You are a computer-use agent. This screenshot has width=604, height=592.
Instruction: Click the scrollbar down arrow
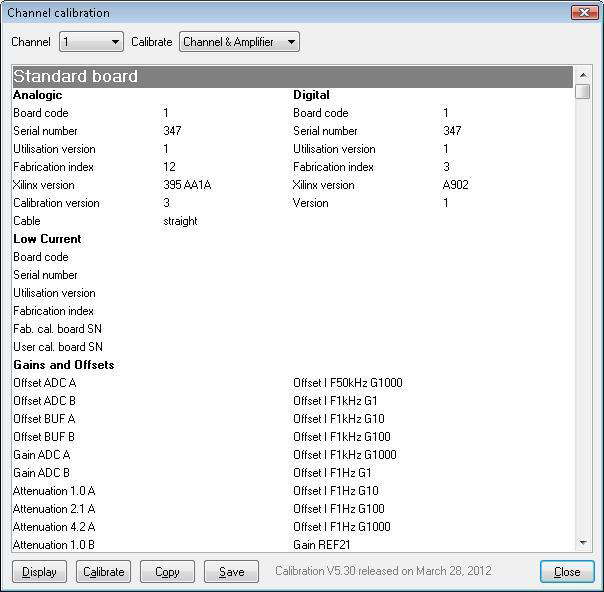583,542
